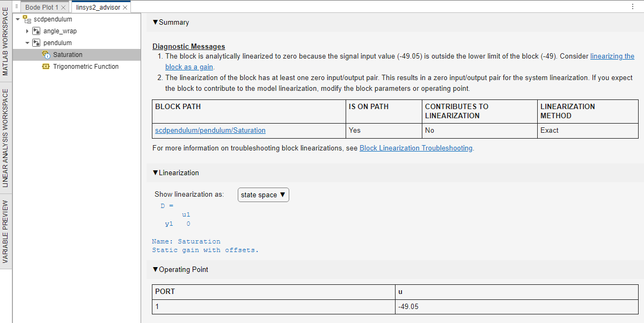Select the scdpendulum model icon

26,19
